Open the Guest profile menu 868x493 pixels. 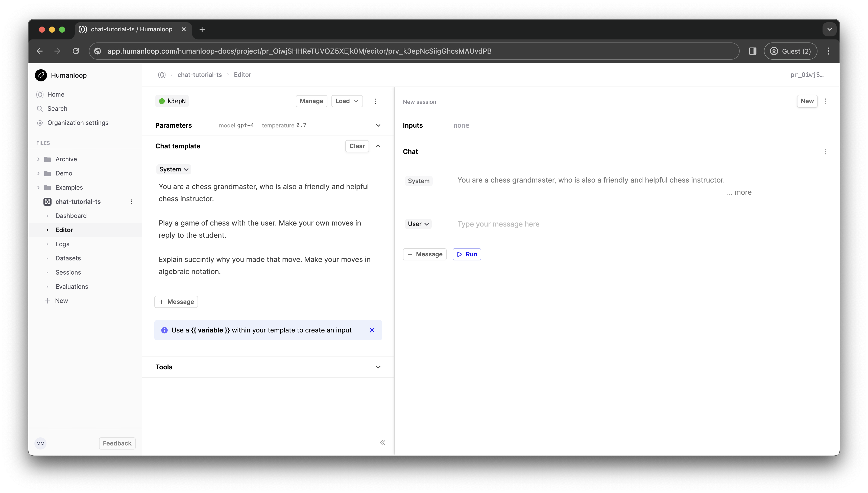[x=790, y=51]
